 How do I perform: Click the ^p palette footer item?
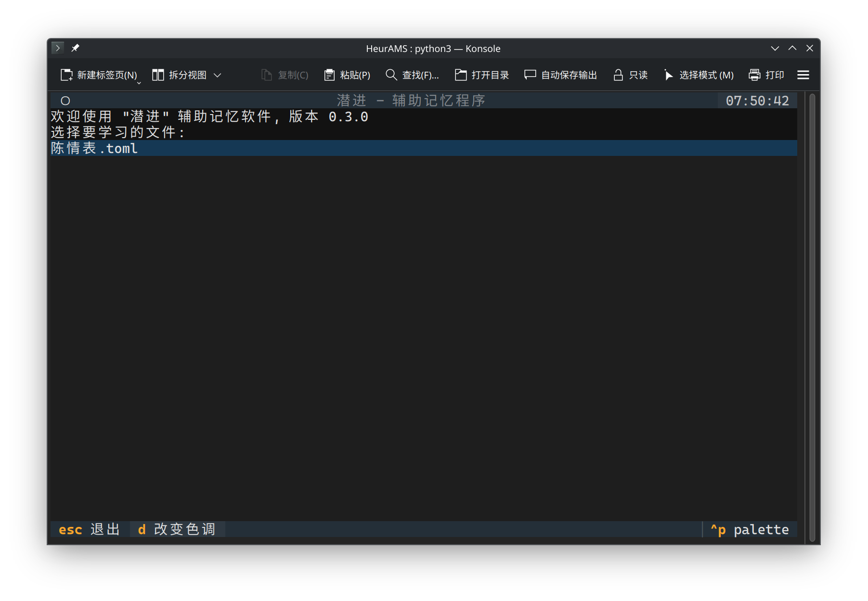[750, 530]
